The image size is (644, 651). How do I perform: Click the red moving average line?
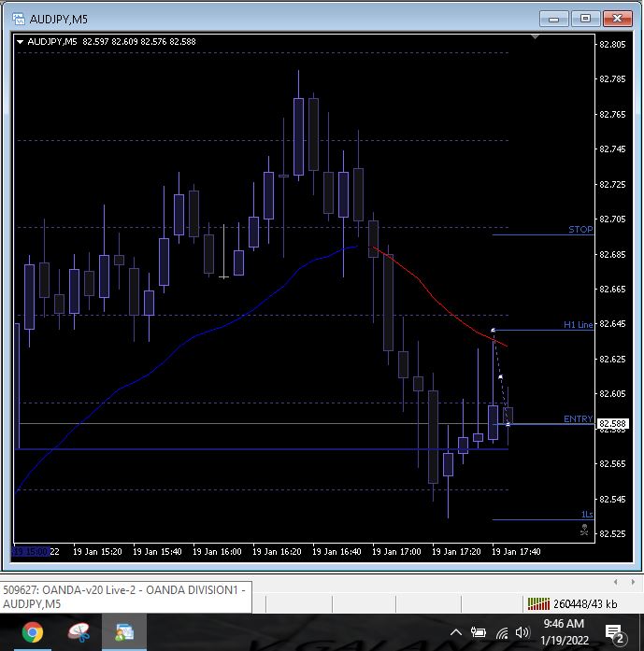[435, 298]
